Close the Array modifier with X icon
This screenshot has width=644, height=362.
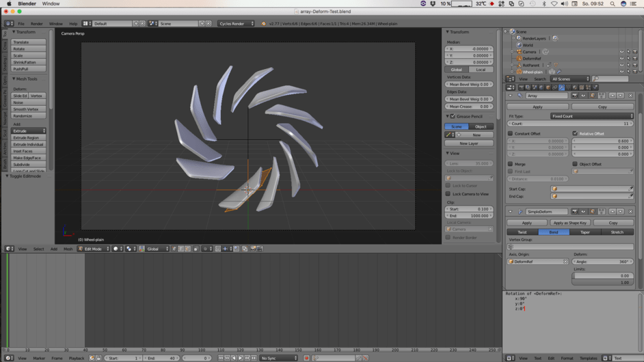pyautogui.click(x=630, y=96)
